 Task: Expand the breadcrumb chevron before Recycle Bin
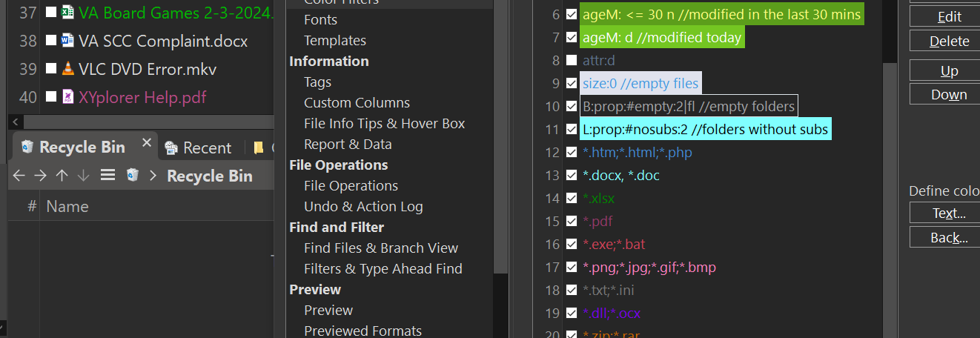point(153,176)
